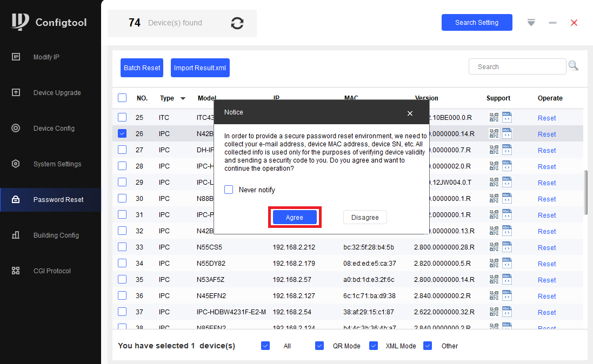Open the top bar dropdown arrow menu

pyautogui.click(x=531, y=23)
